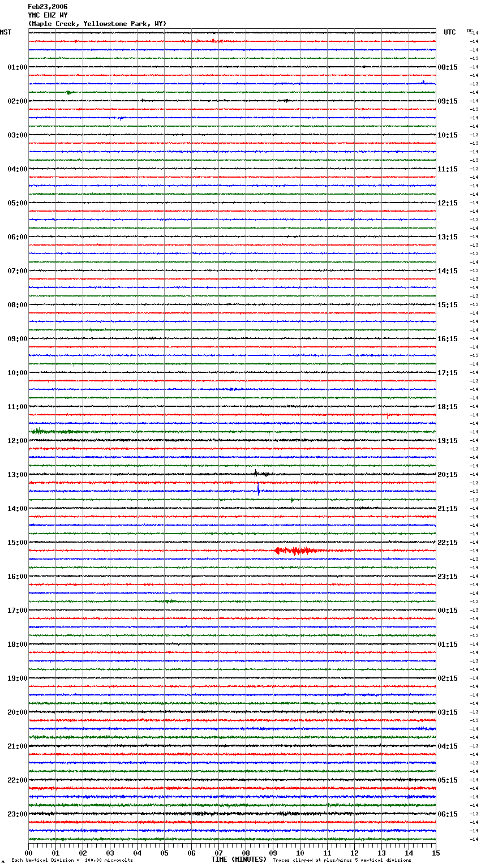
Task: Select the 01:00 MST time label
Action: point(18,67)
